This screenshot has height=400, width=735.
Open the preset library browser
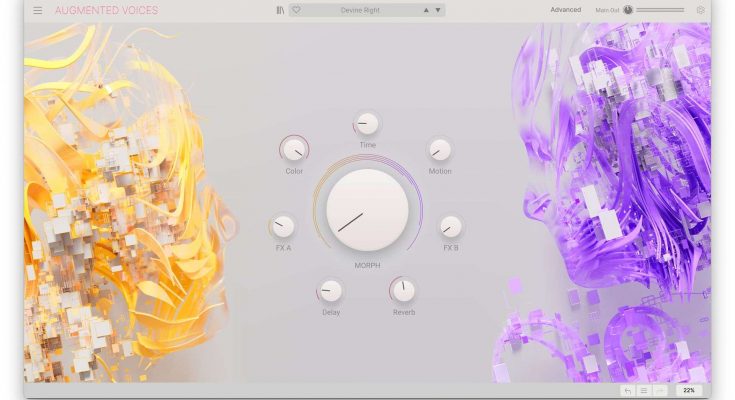point(280,11)
